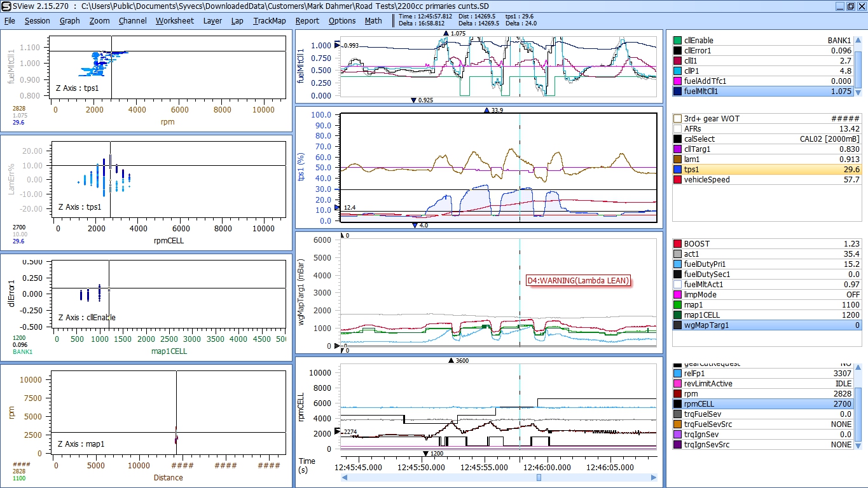Viewport: 868px width, 488px height.
Task: Select the wgMapTarg1 channel row
Action: coord(767,325)
